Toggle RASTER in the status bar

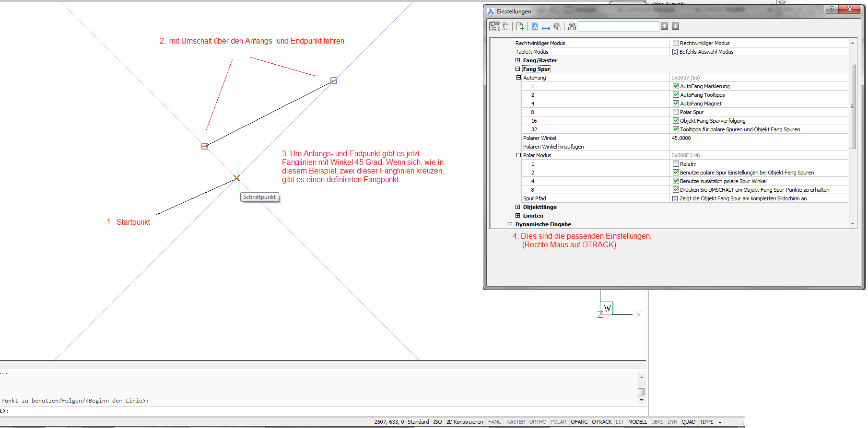pos(516,422)
